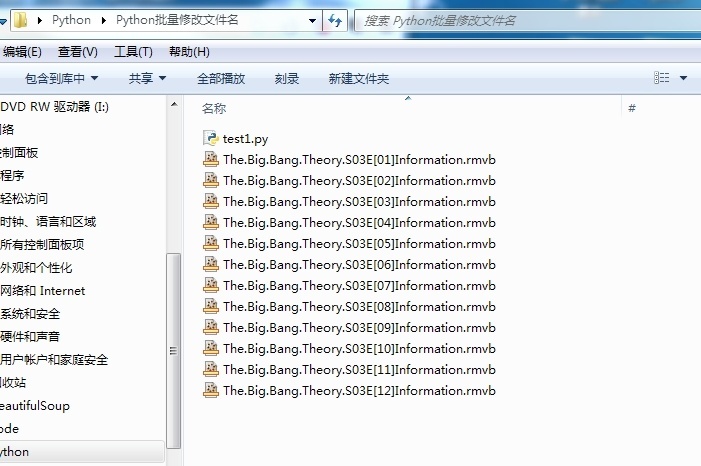
Task: Select file name The.Big.Bang.Theory.S03E[04]Information.rmvb
Action: [359, 223]
